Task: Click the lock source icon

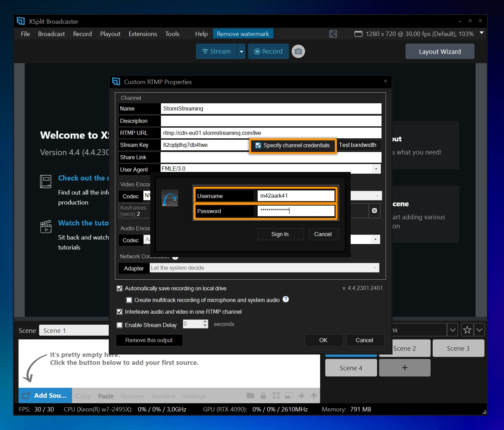Action: 263,396
